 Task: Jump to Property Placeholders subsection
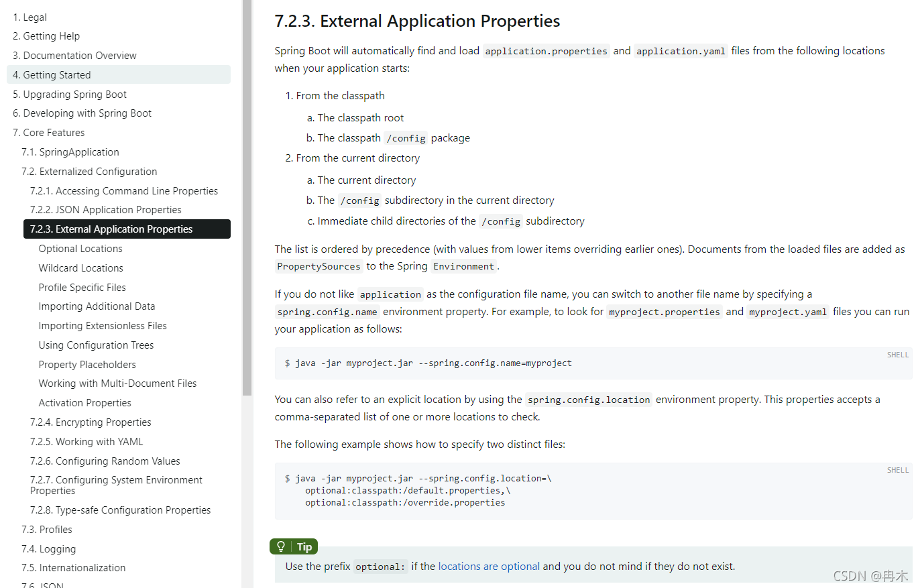[x=87, y=365]
